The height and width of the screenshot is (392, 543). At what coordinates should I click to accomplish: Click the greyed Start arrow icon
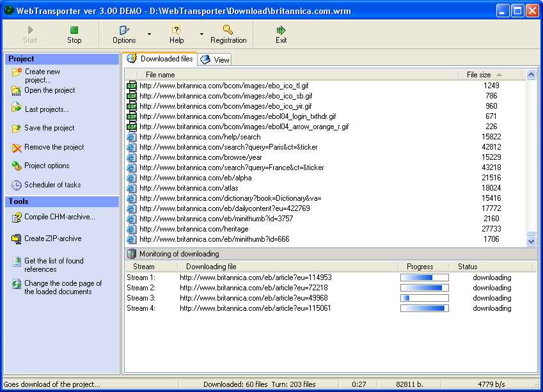(31, 30)
